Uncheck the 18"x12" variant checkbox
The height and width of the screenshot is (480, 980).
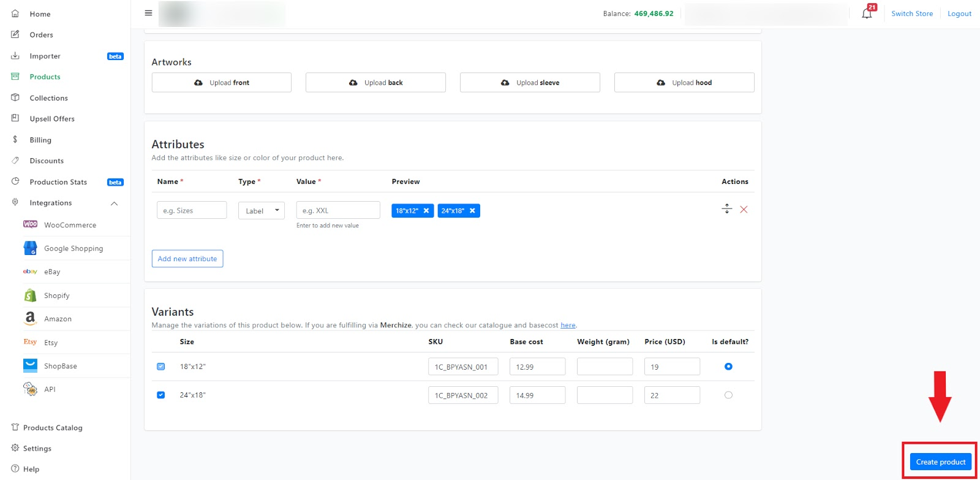160,367
